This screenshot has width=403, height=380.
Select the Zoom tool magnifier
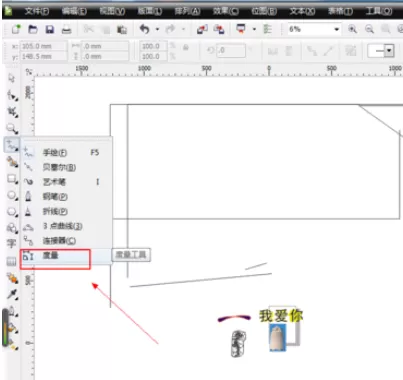pos(12,128)
